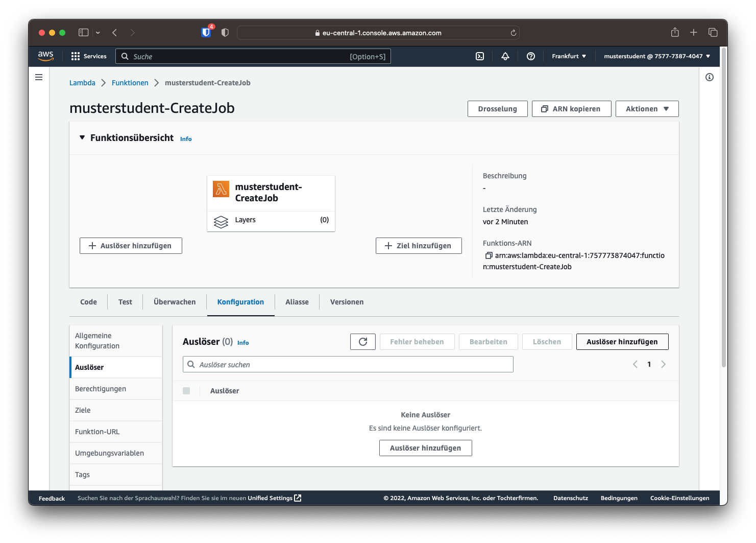Open the Frankfurt region dropdown
This screenshot has height=543, width=756.
point(569,56)
